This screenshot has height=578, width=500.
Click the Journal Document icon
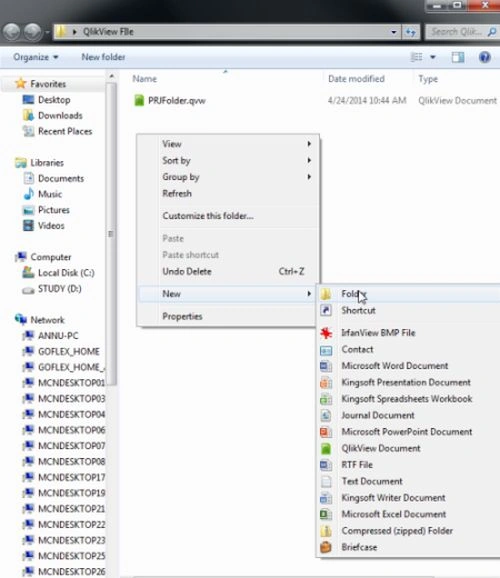326,415
